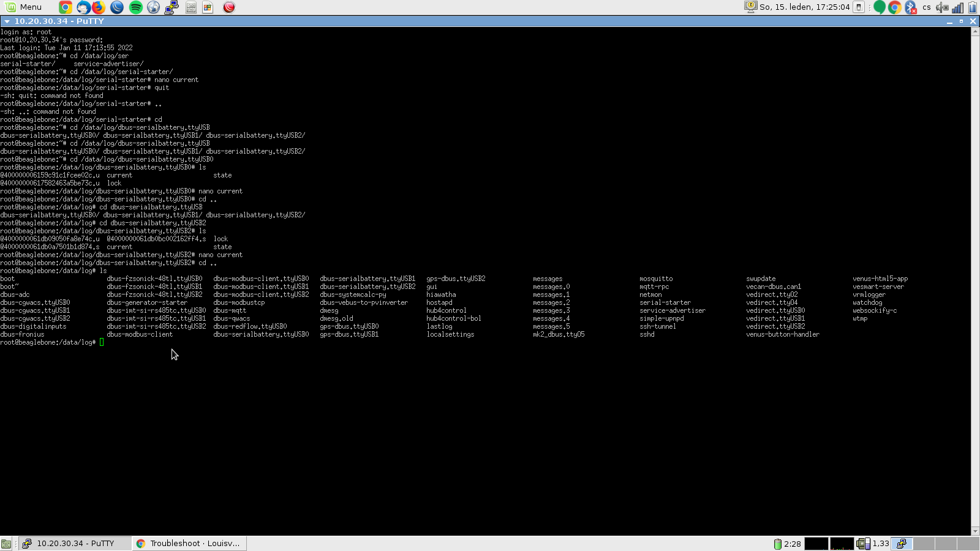The image size is (980, 551).
Task: Click the 'dbus-systemcalc-py' directory name
Action: (x=353, y=294)
